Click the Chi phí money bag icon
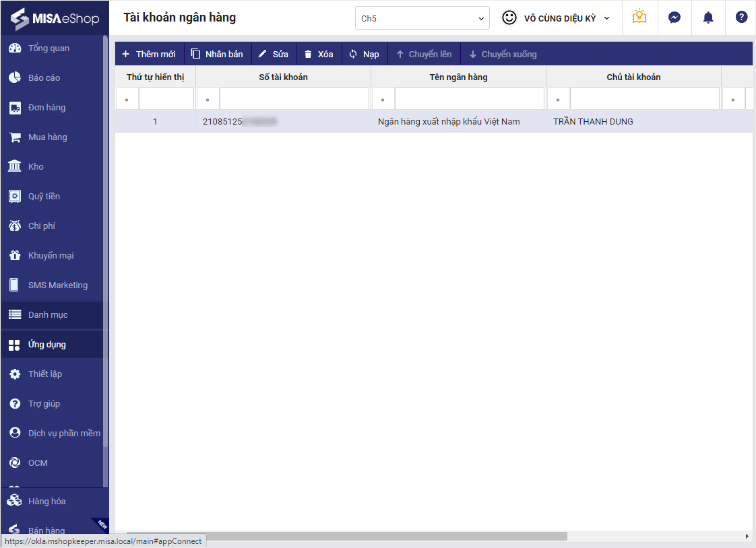The image size is (756, 548). coord(15,226)
